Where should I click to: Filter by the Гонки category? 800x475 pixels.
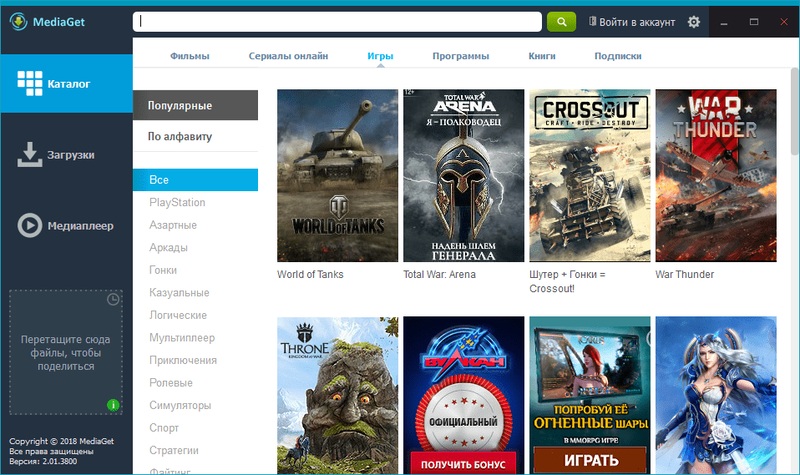[163, 270]
